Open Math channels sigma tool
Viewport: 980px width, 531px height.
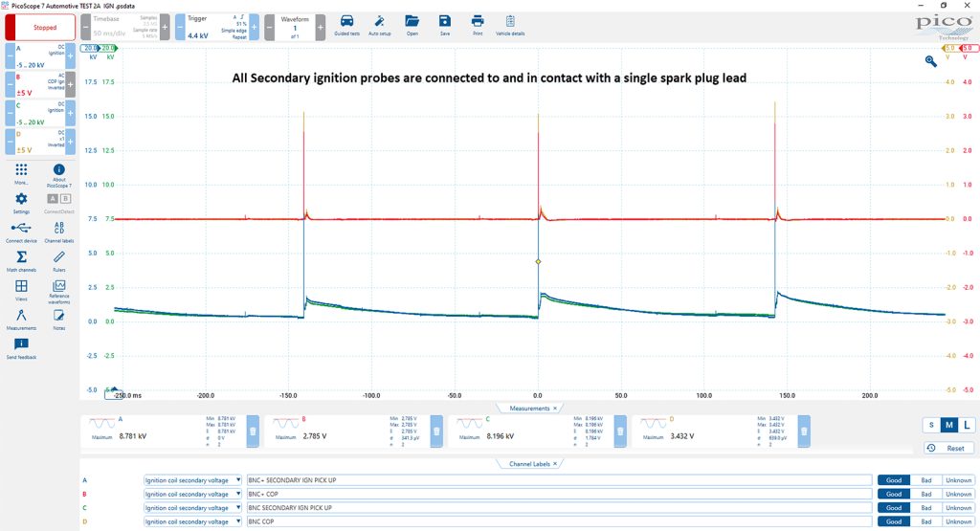click(x=21, y=256)
